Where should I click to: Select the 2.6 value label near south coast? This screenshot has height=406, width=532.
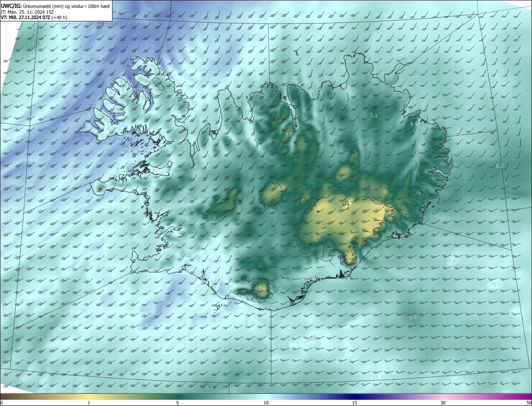(x=262, y=289)
